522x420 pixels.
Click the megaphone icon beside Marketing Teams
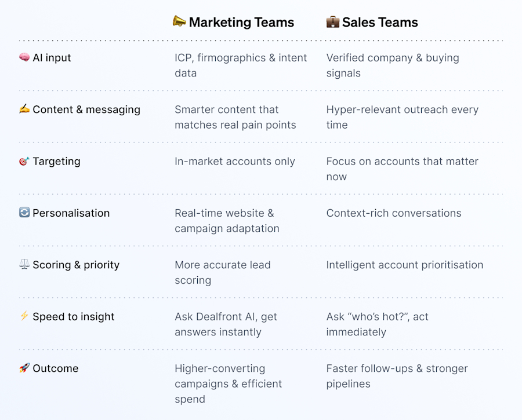point(179,21)
